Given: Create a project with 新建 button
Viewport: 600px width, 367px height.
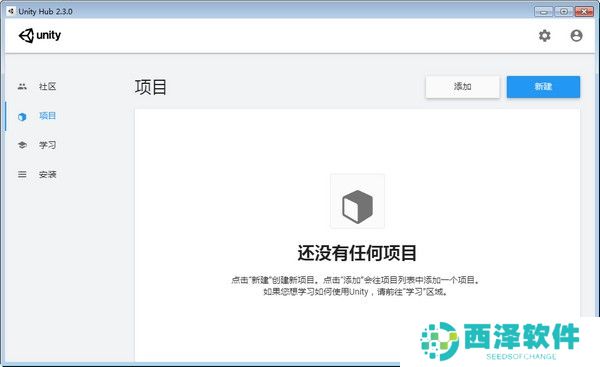Looking at the screenshot, I should point(543,87).
